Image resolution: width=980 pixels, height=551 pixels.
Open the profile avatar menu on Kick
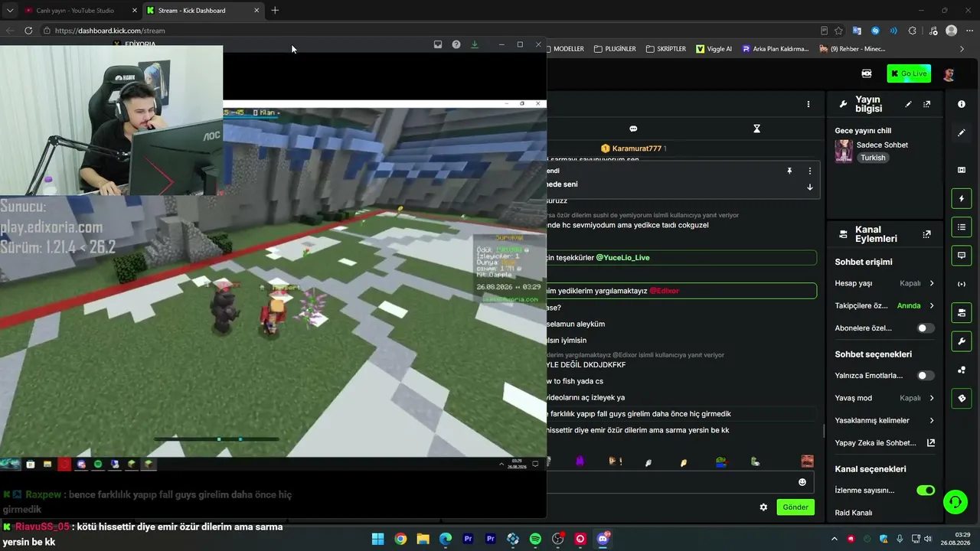click(x=949, y=74)
